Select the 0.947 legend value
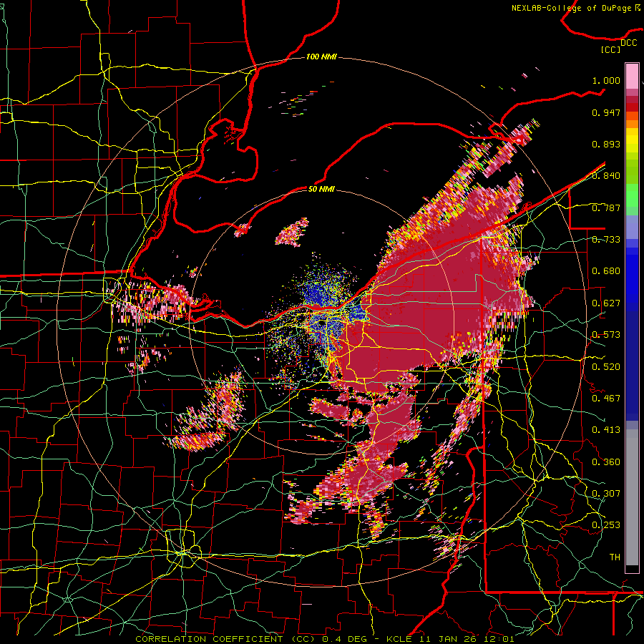Image resolution: width=644 pixels, height=644 pixels. pos(606,112)
